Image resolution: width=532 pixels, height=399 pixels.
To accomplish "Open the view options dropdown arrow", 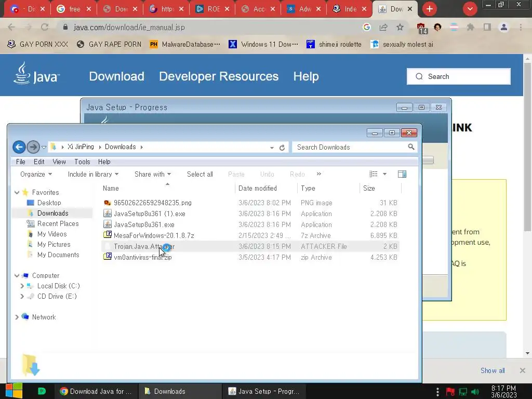I will 385,174.
